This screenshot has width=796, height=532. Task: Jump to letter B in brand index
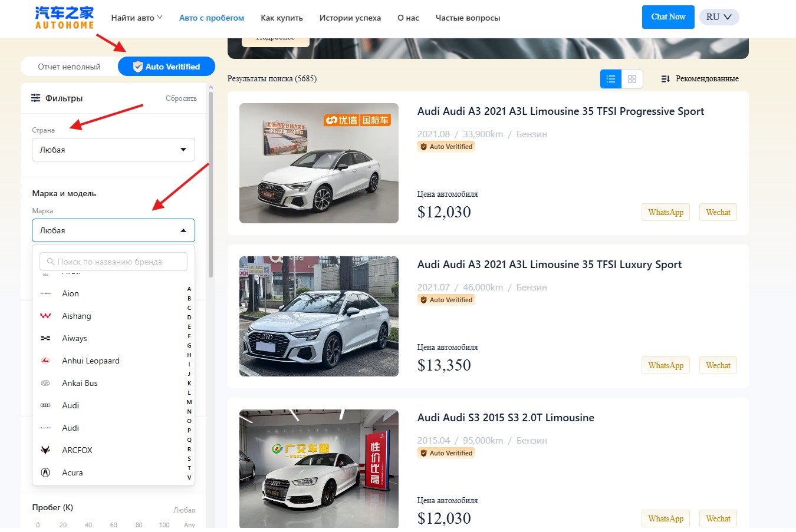[x=189, y=299]
